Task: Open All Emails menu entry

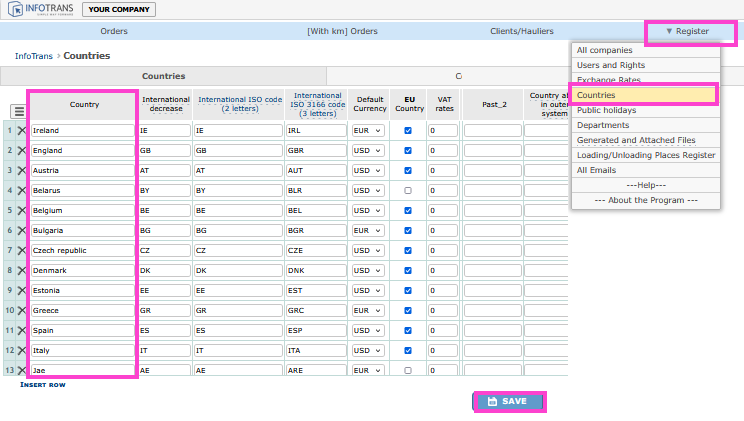Action: click(646, 170)
